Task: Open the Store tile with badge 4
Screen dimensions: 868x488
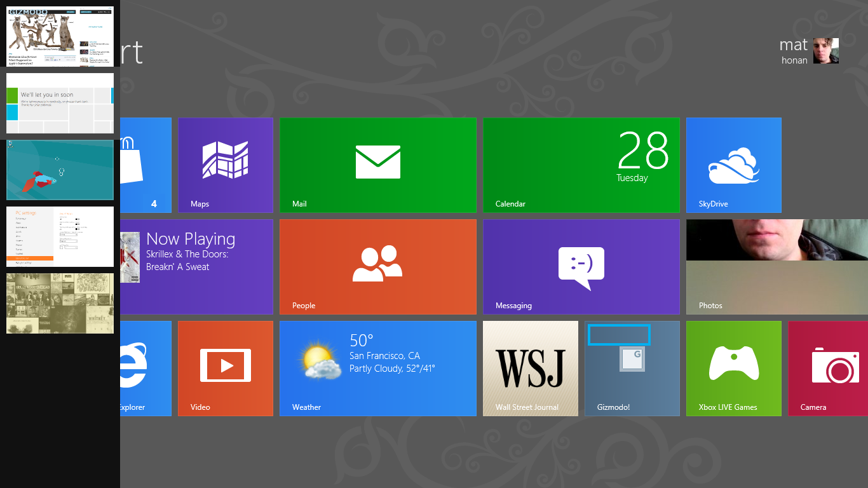Action: coord(146,165)
